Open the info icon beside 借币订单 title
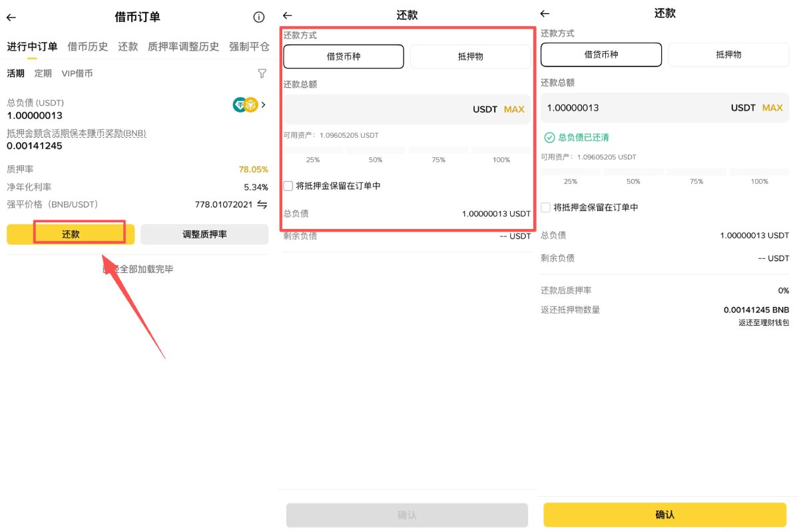 pyautogui.click(x=258, y=17)
